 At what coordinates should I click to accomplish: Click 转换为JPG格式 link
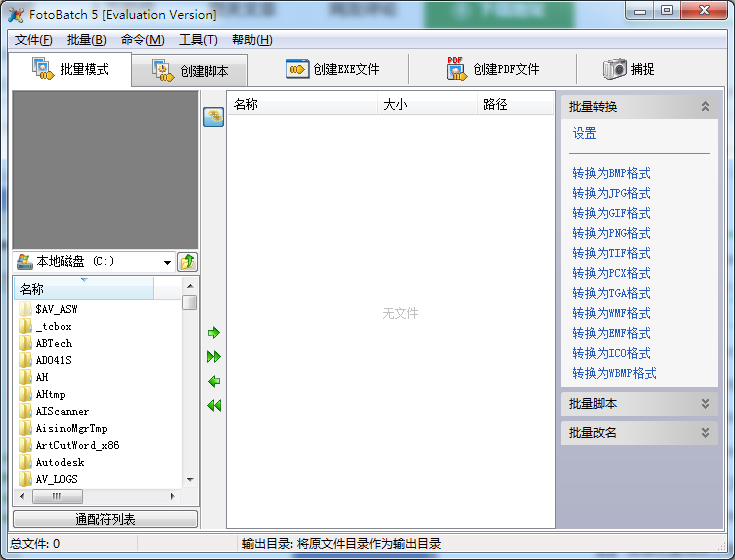pos(611,193)
